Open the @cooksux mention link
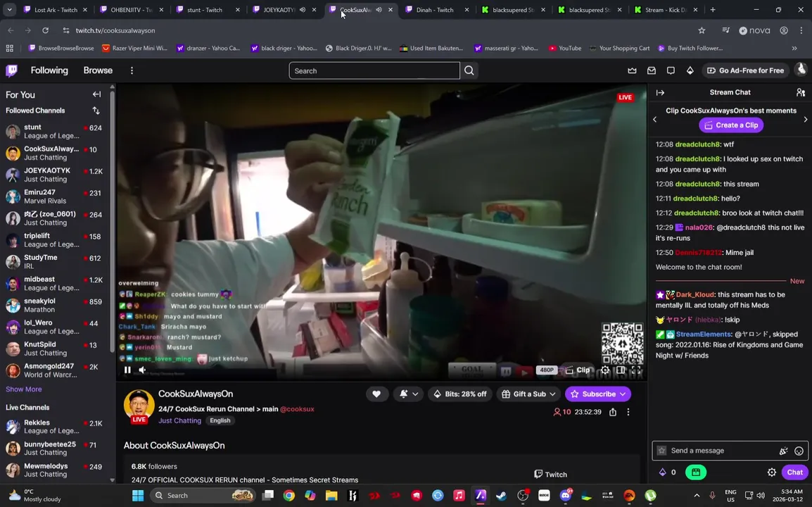The height and width of the screenshot is (507, 812). (x=297, y=409)
